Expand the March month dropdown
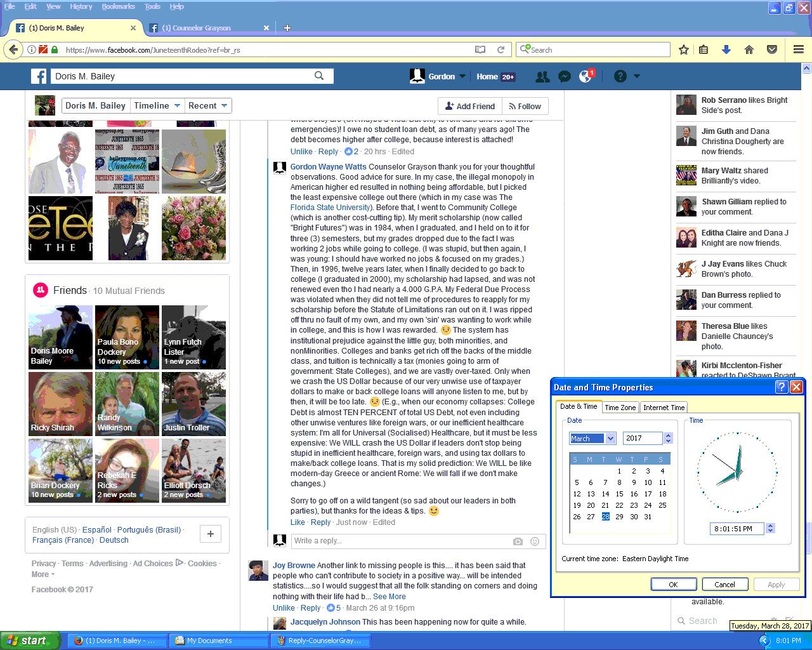Screen dimensions: 812x650 pyautogui.click(x=610, y=438)
